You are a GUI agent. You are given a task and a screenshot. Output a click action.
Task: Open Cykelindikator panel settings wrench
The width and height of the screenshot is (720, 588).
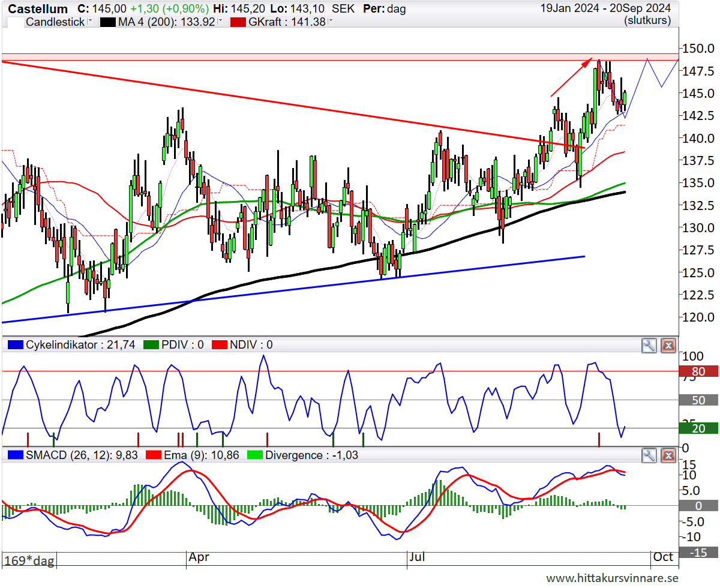tap(649, 345)
